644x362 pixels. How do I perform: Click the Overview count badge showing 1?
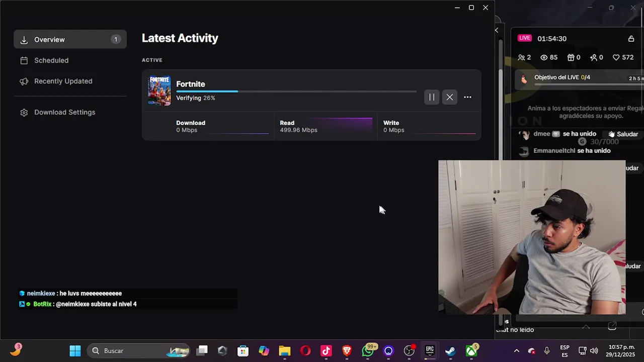pyautogui.click(x=116, y=39)
